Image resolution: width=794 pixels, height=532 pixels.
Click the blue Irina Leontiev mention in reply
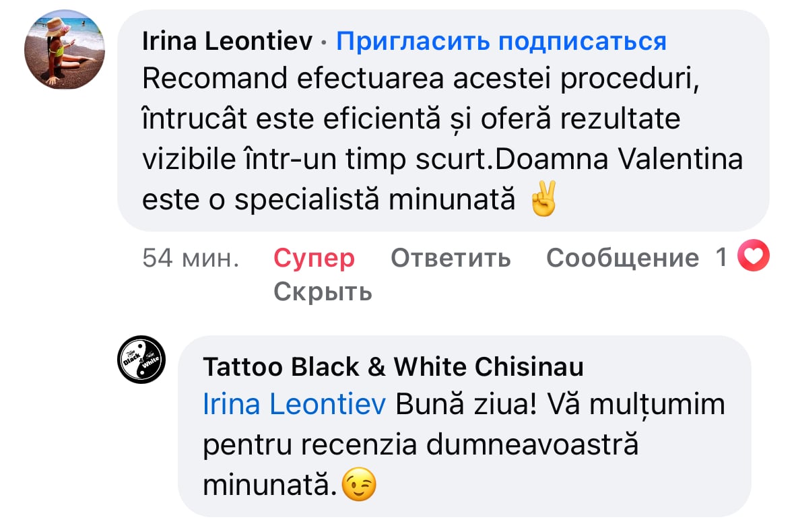[294, 405]
